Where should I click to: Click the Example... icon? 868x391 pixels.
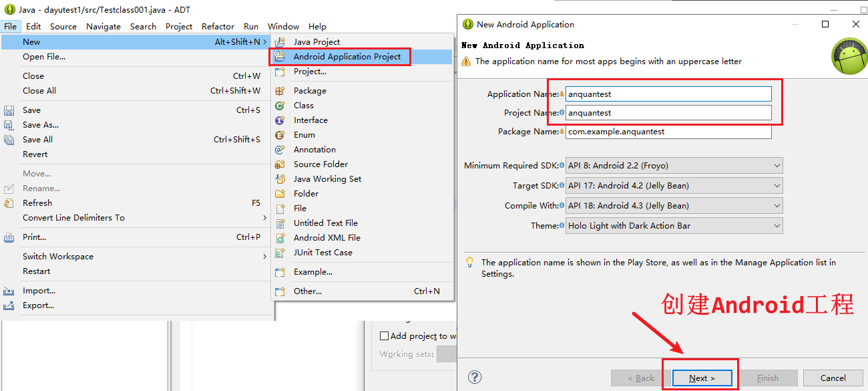point(280,272)
